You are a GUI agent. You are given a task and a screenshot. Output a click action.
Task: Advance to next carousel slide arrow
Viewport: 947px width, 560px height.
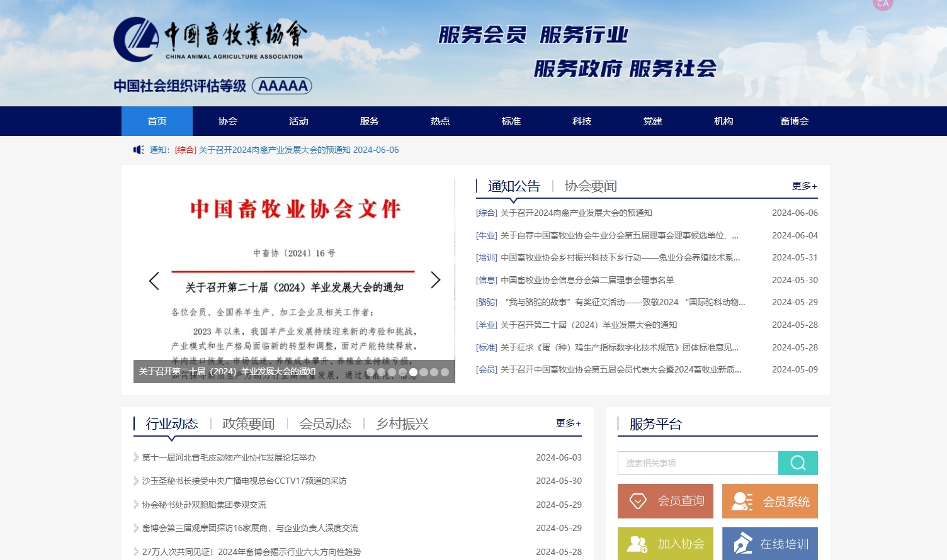click(435, 280)
